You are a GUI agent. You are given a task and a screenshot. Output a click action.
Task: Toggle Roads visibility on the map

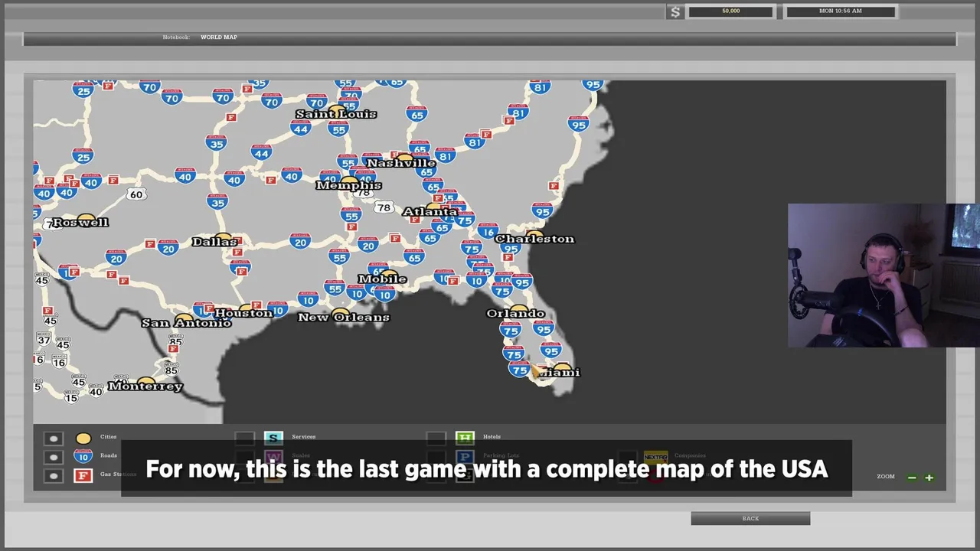pyautogui.click(x=53, y=457)
